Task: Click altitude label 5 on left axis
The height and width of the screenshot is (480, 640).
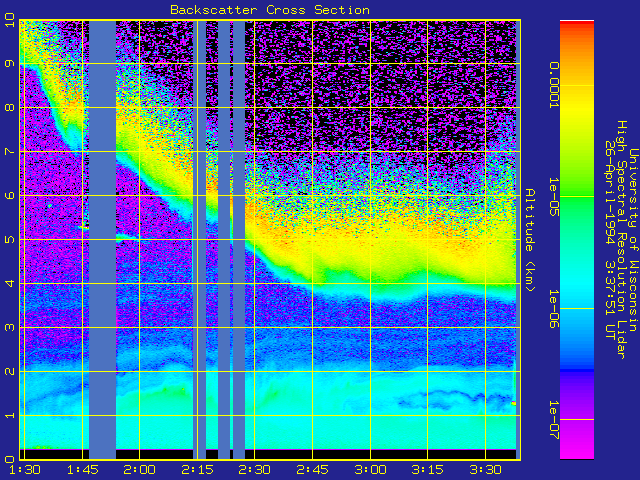Action: [10, 239]
